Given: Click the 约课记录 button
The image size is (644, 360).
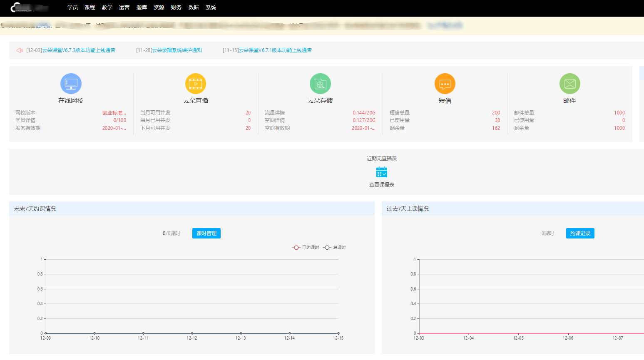Looking at the screenshot, I should (x=580, y=233).
